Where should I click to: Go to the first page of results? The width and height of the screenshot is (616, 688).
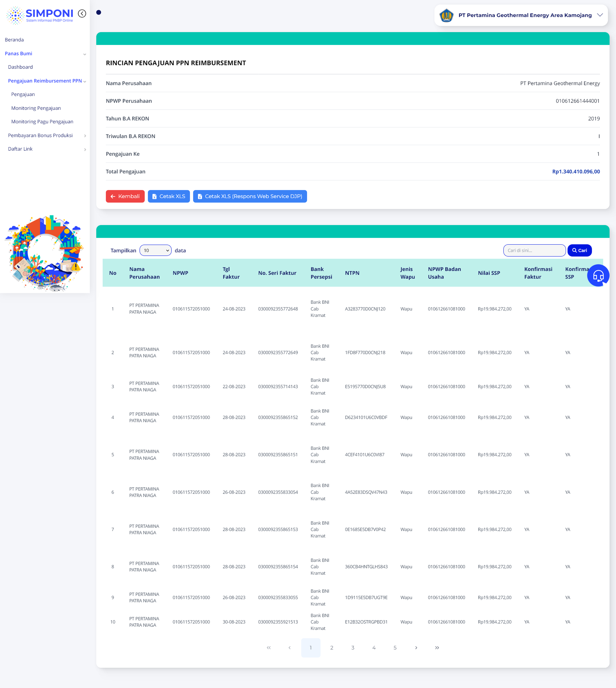tap(269, 648)
